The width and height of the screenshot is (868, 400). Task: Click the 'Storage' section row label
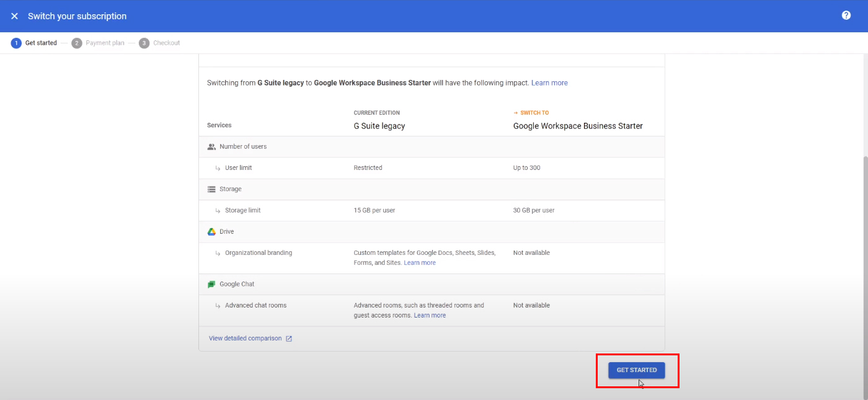pos(231,189)
